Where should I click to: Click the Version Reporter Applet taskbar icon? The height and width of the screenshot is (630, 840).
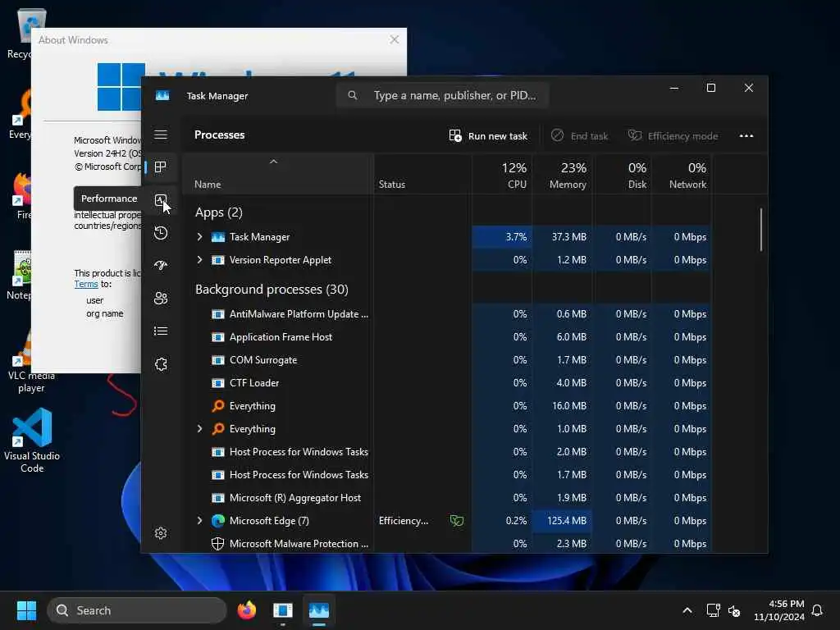tap(283, 610)
